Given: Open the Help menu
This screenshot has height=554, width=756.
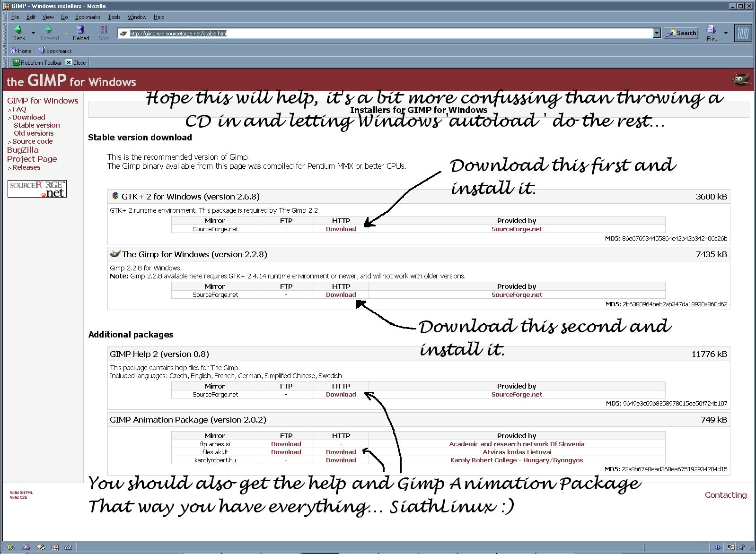Looking at the screenshot, I should pos(159,17).
